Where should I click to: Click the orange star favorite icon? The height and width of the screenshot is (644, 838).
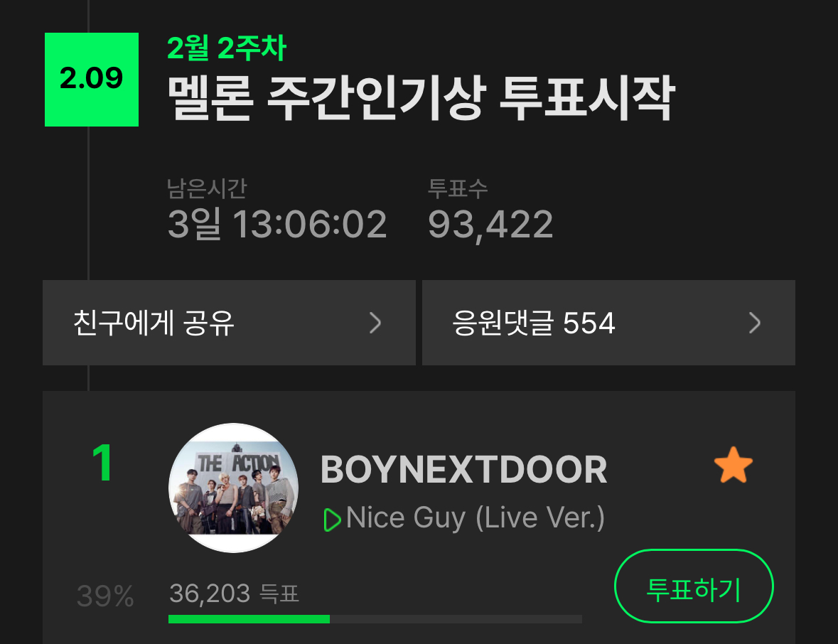tap(734, 465)
